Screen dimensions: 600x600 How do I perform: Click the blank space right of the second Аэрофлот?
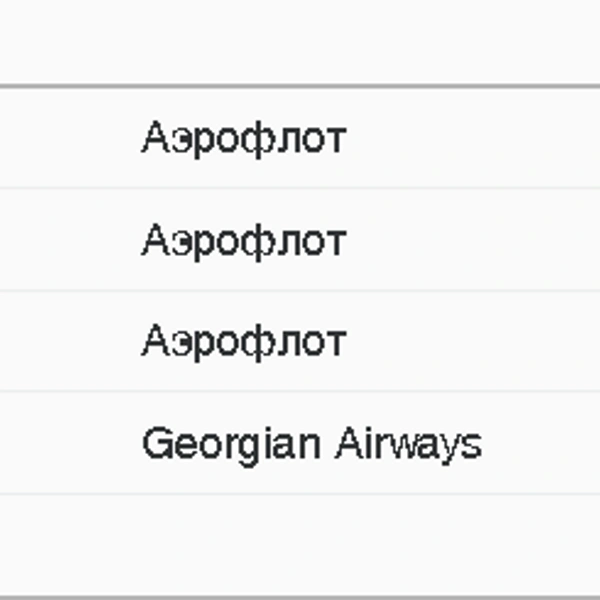[x=474, y=239]
